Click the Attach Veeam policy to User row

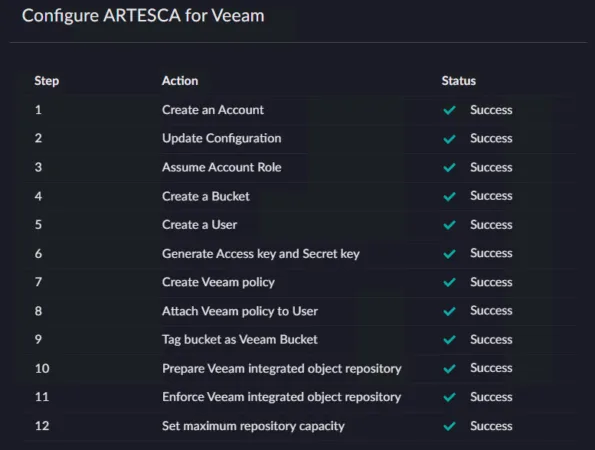(300, 311)
